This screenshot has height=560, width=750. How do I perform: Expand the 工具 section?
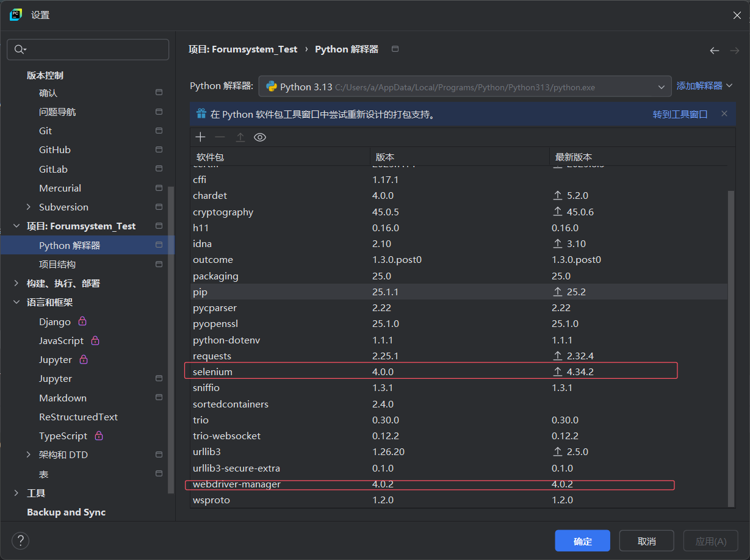pyautogui.click(x=16, y=493)
